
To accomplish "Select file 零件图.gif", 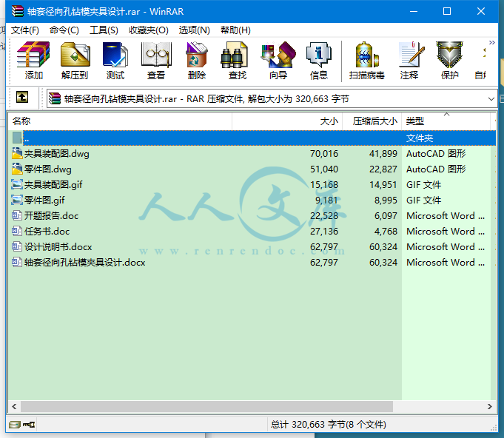I will [x=252, y=201].
